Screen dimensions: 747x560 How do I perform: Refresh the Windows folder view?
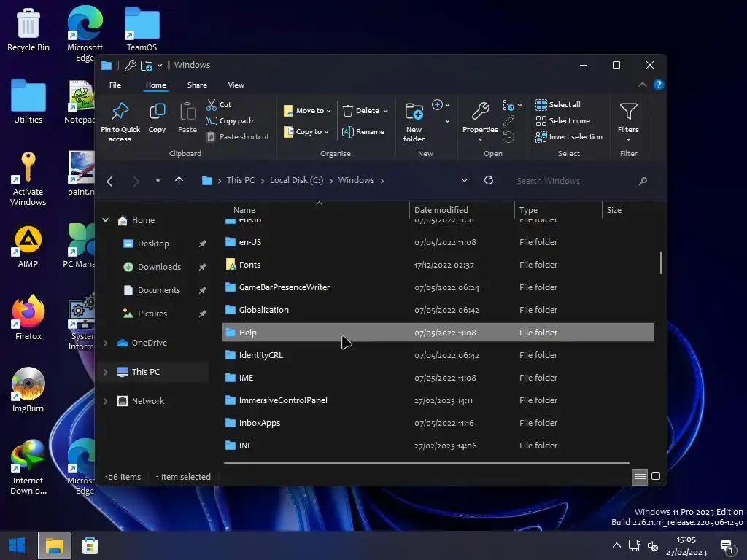tap(489, 181)
